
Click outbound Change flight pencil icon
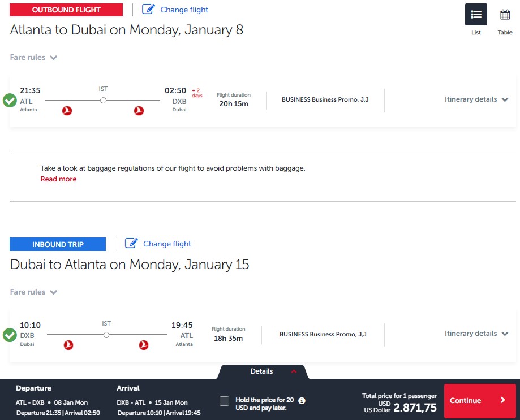148,9
